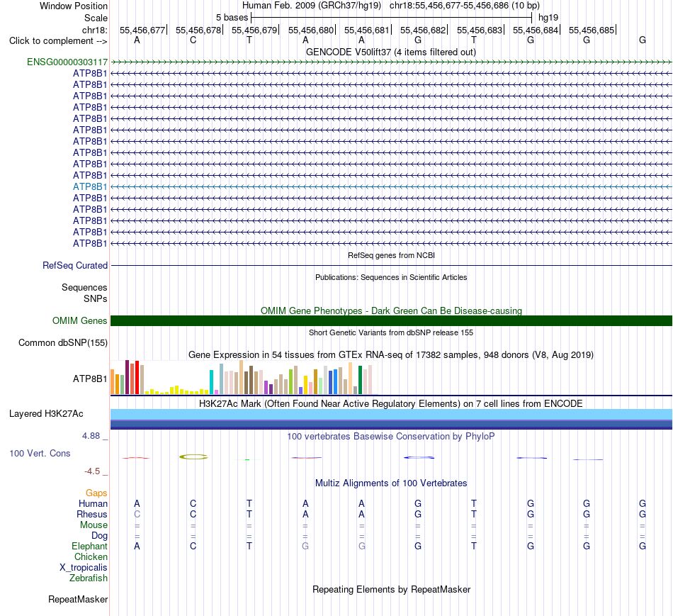The width and height of the screenshot is (673, 616).
Task: Click the SNPs subtrack label
Action: point(96,298)
